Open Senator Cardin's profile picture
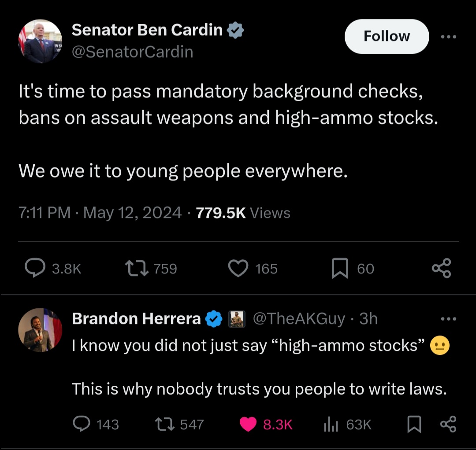 (40, 41)
